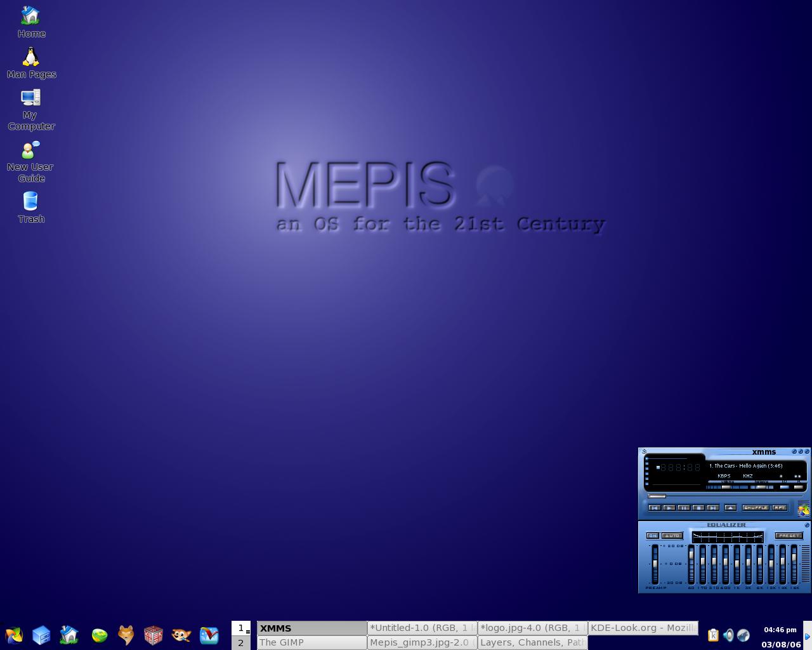Click the XMMS balance slider
Image resolution: width=812 pixels, height=650 pixels.
tap(762, 487)
